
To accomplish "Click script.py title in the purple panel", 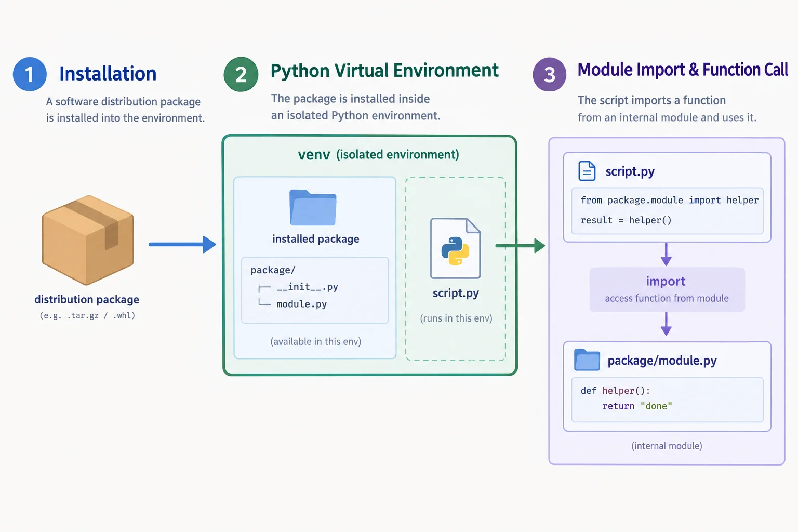I will click(630, 171).
